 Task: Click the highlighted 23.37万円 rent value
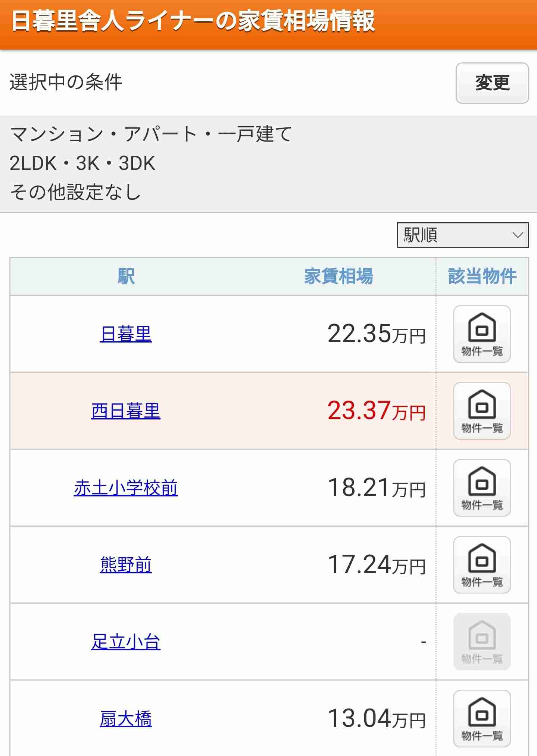click(377, 411)
